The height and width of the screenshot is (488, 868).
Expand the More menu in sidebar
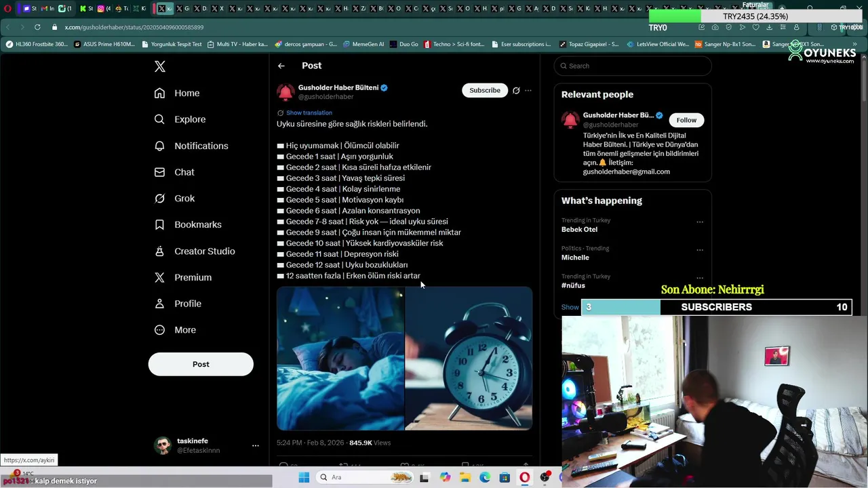click(x=174, y=330)
